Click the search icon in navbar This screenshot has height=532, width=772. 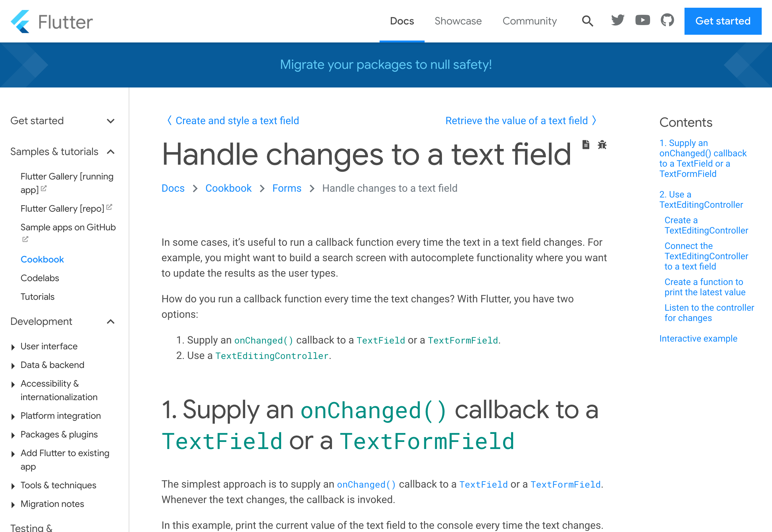click(587, 21)
